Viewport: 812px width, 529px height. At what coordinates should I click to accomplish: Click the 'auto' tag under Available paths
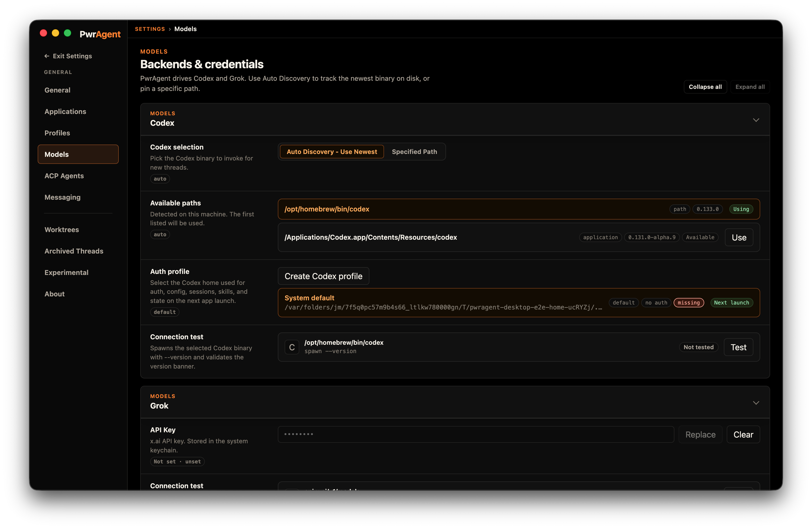(x=160, y=234)
